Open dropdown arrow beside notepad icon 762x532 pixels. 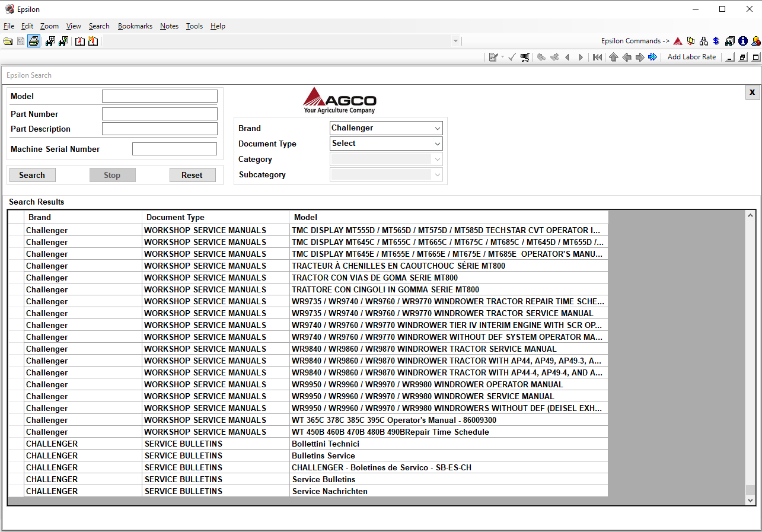(x=502, y=57)
